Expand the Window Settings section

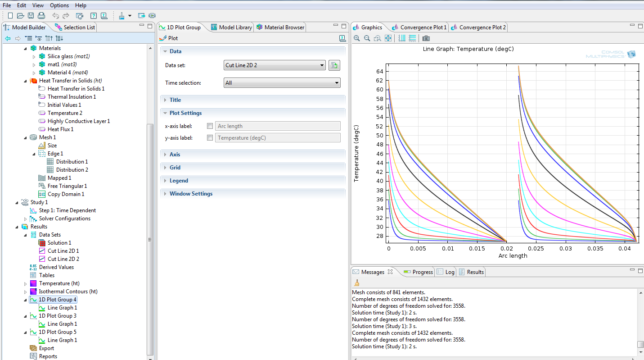tap(190, 194)
